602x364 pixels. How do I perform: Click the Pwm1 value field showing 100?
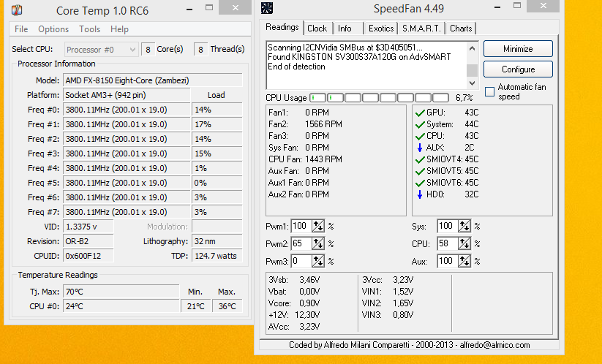(302, 227)
